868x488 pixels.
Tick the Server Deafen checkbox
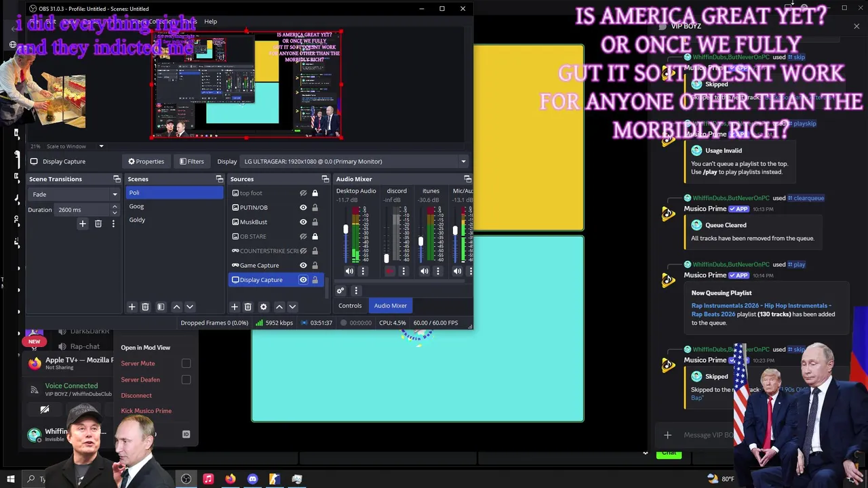[186, 380]
